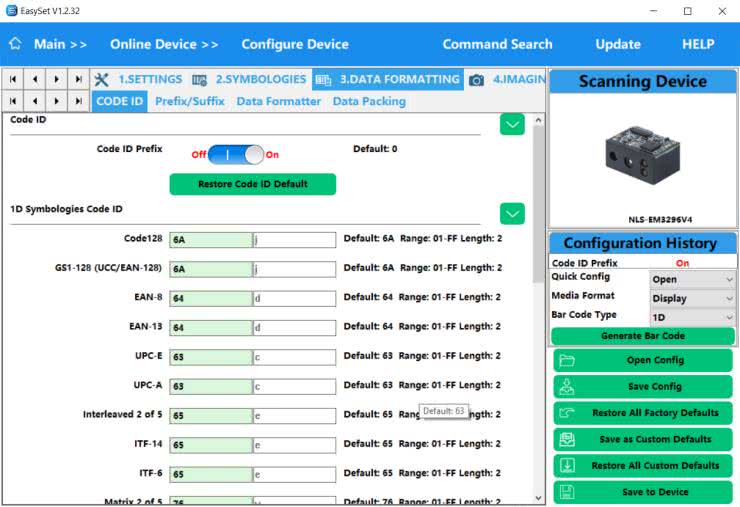
Task: Collapse the Code ID section
Action: click(x=512, y=124)
